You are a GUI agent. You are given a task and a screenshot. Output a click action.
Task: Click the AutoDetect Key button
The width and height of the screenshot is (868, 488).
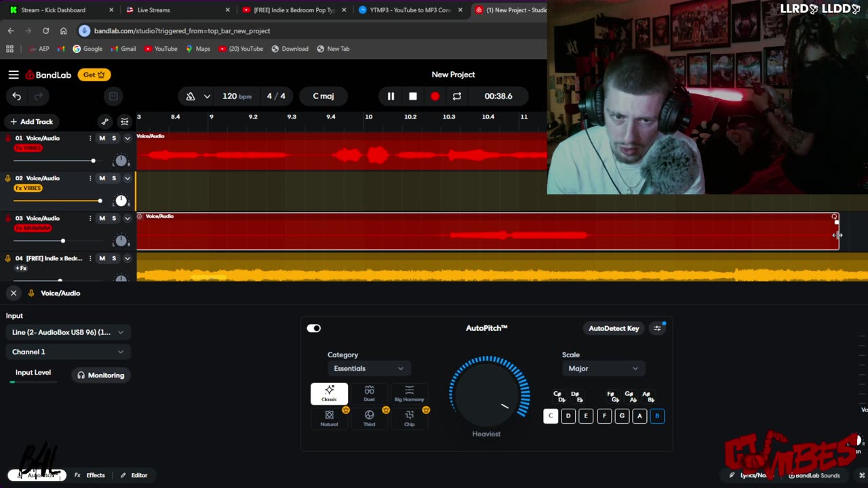(614, 328)
